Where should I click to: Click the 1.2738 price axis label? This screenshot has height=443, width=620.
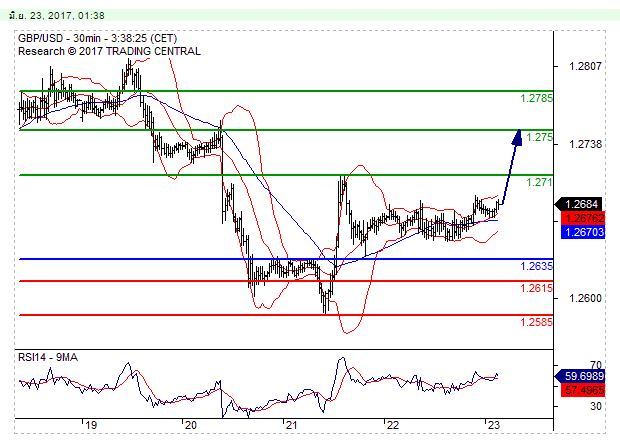[585, 144]
